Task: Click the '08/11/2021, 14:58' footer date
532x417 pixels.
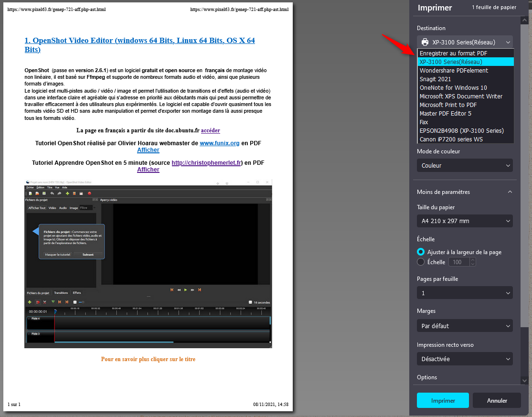Action: pos(271,405)
